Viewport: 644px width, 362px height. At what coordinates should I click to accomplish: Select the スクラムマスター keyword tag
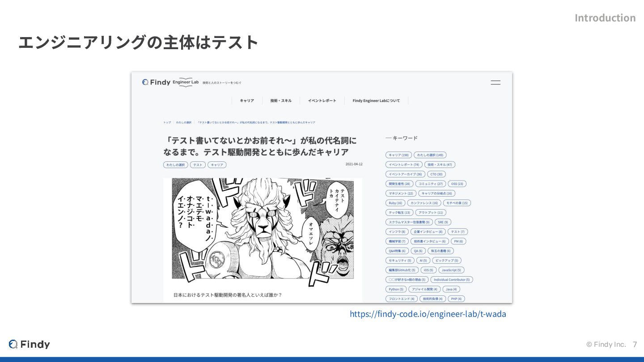click(x=409, y=222)
